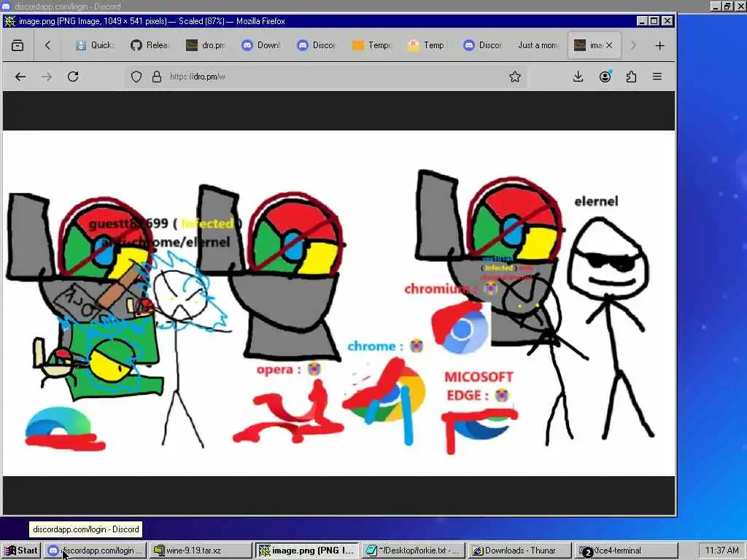
Task: View site security padlock info
Action: pyautogui.click(x=157, y=77)
